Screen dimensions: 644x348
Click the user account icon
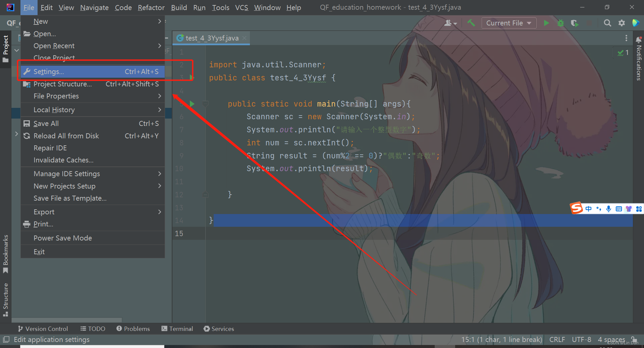[x=450, y=23]
